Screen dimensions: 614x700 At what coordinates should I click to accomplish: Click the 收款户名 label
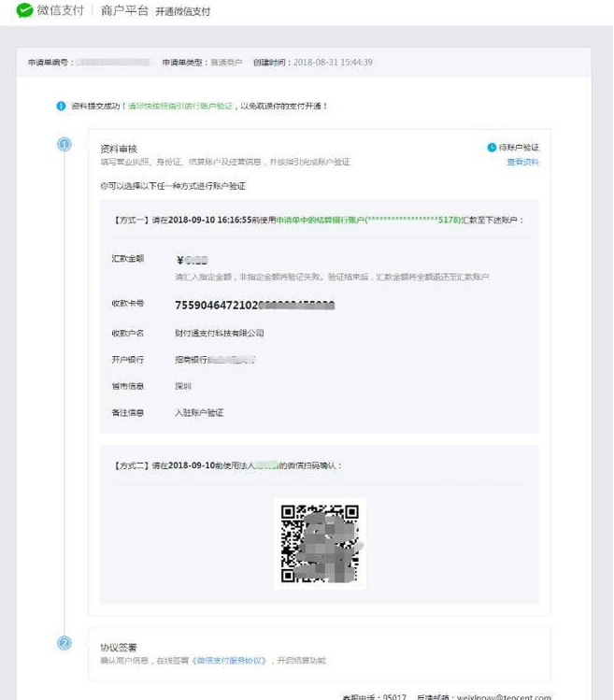[x=128, y=333]
